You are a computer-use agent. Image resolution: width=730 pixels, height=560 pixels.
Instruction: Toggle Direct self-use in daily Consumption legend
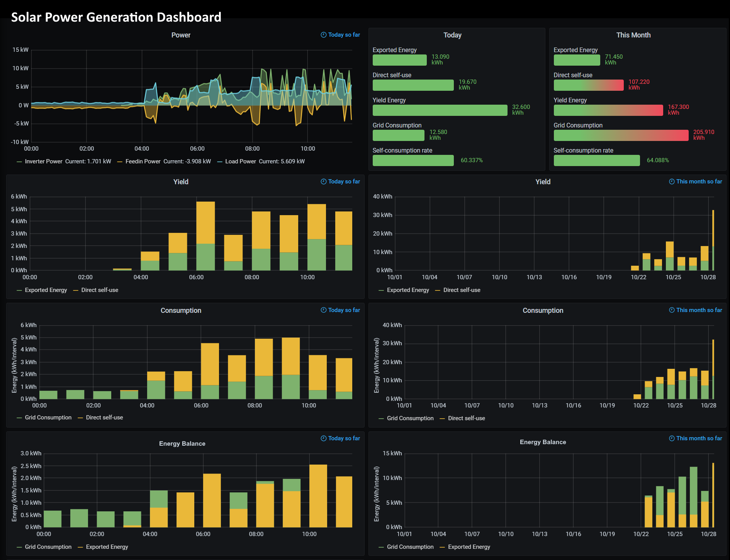tap(104, 417)
